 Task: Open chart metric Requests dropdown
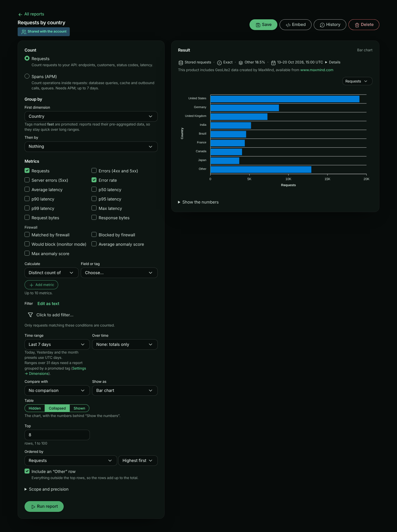tap(357, 81)
